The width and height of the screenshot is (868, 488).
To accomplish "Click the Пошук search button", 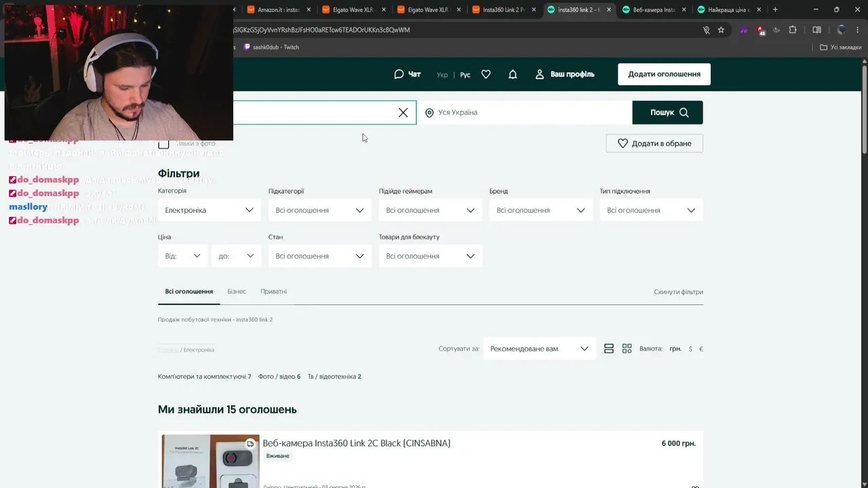I will 667,113.
